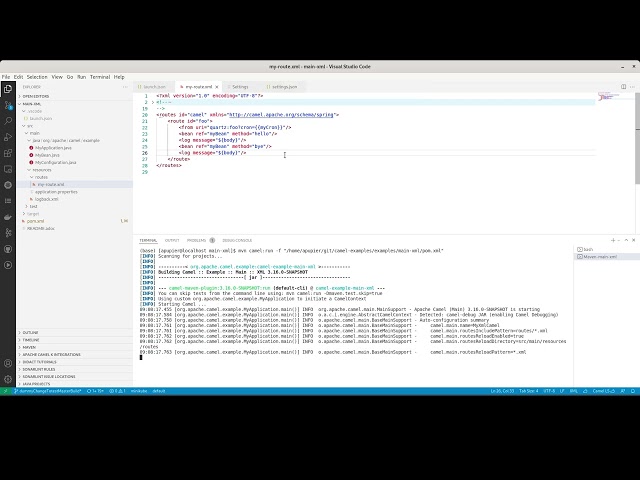Unfold the collapsed comment on line 2

[153, 102]
